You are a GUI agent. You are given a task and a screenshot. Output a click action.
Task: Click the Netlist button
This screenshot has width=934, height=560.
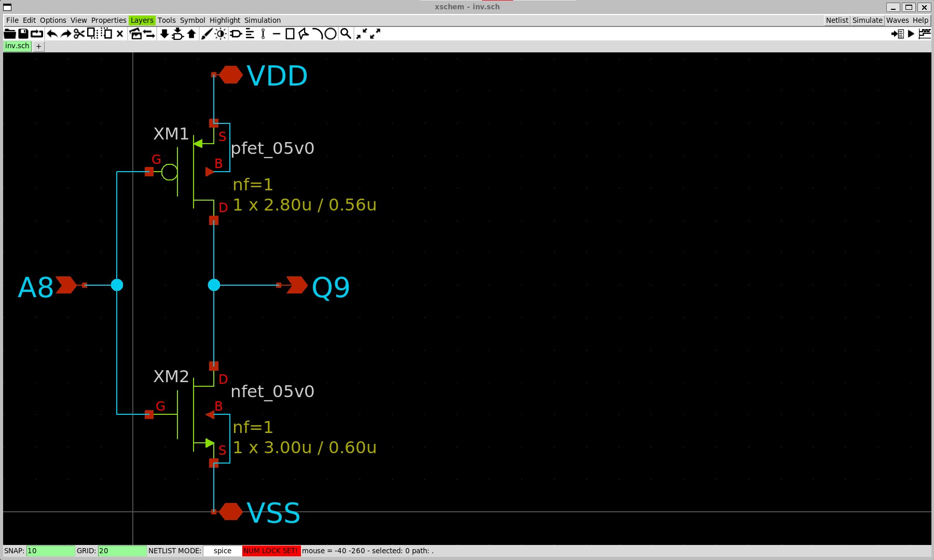[x=837, y=20]
